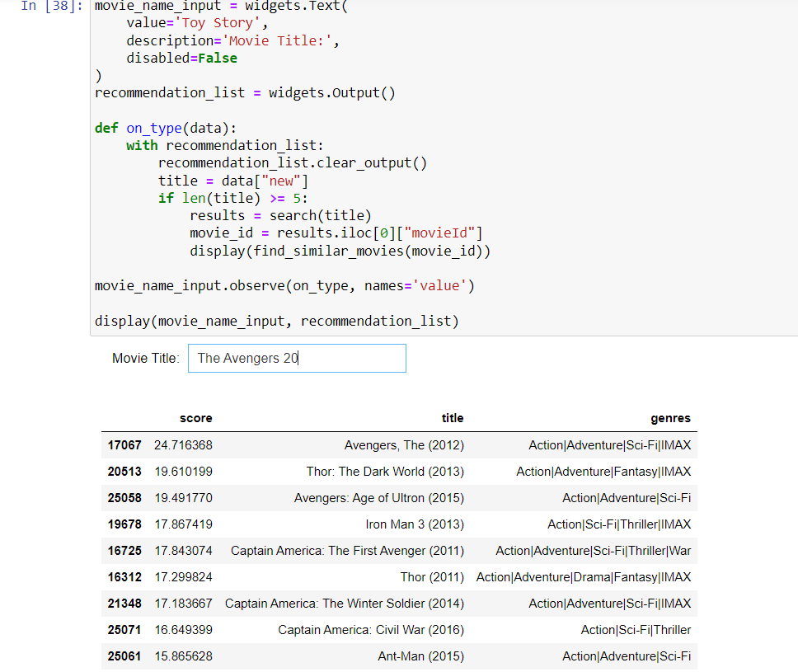The height and width of the screenshot is (672, 798).
Task: Click the row index 17067
Action: pos(124,444)
